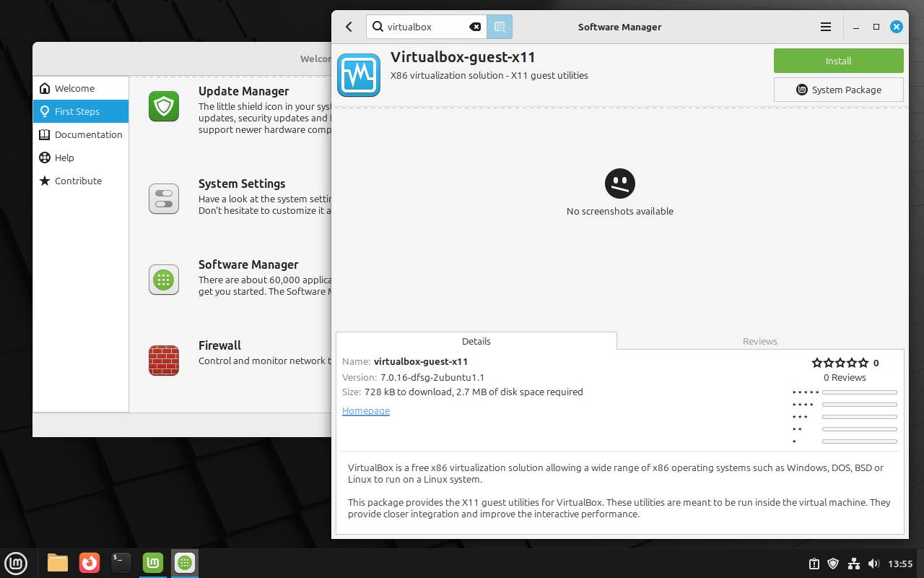Launch Firefox from the panel
Viewport: 924px width, 578px height.
(x=90, y=563)
